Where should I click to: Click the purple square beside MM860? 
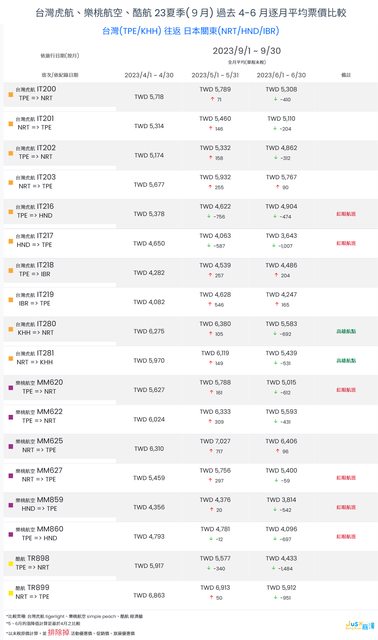[x=11, y=534]
